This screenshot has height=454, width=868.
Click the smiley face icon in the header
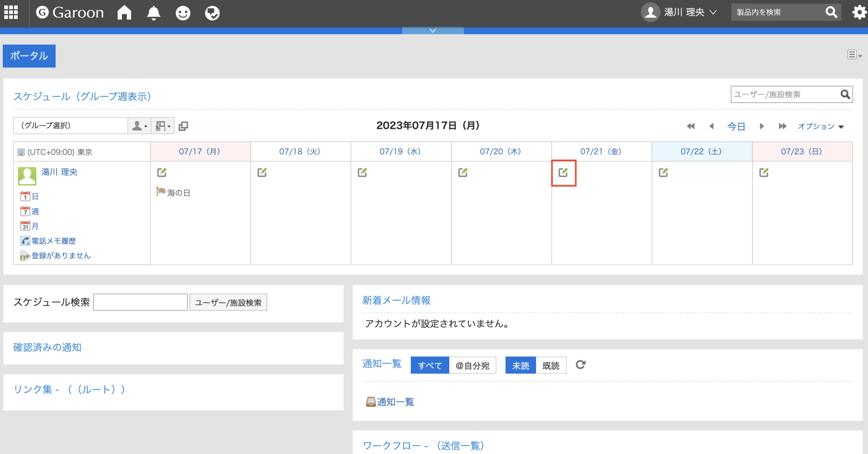tap(183, 13)
